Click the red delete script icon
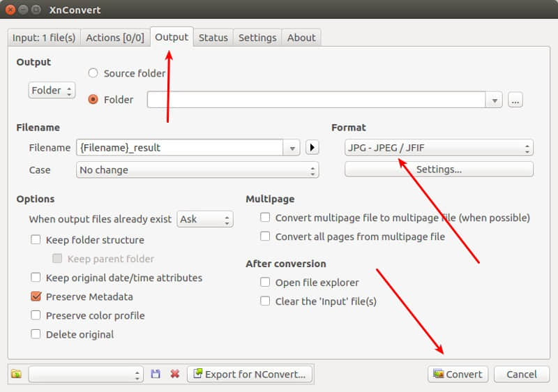 pyautogui.click(x=174, y=375)
